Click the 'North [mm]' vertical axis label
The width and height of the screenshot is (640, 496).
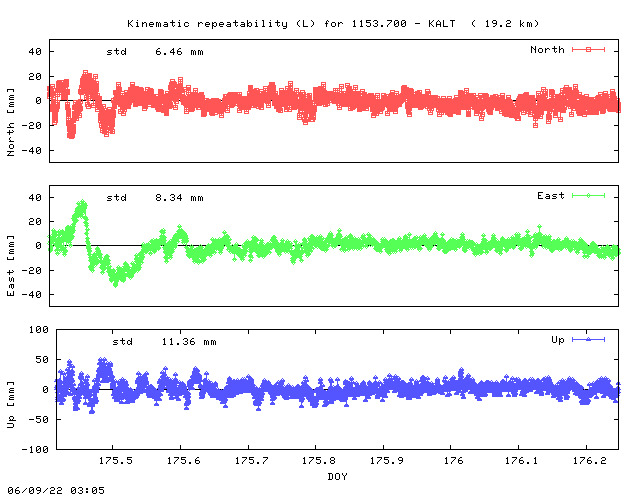point(11,122)
